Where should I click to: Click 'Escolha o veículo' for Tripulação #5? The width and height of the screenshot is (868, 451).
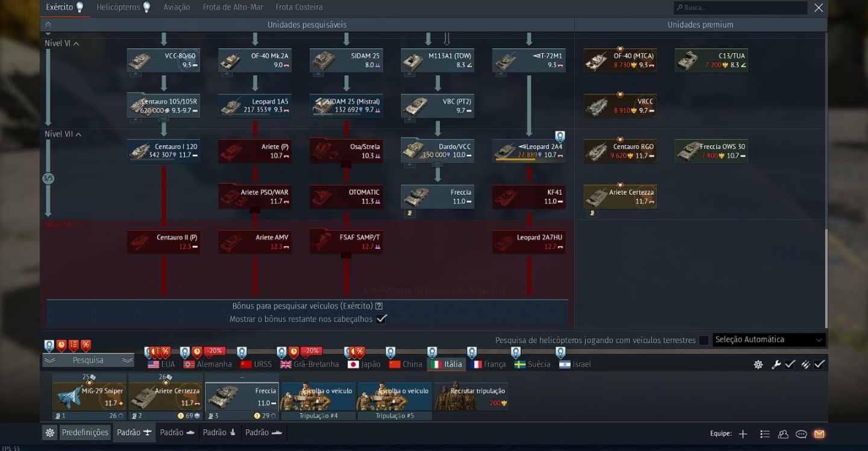point(395,396)
